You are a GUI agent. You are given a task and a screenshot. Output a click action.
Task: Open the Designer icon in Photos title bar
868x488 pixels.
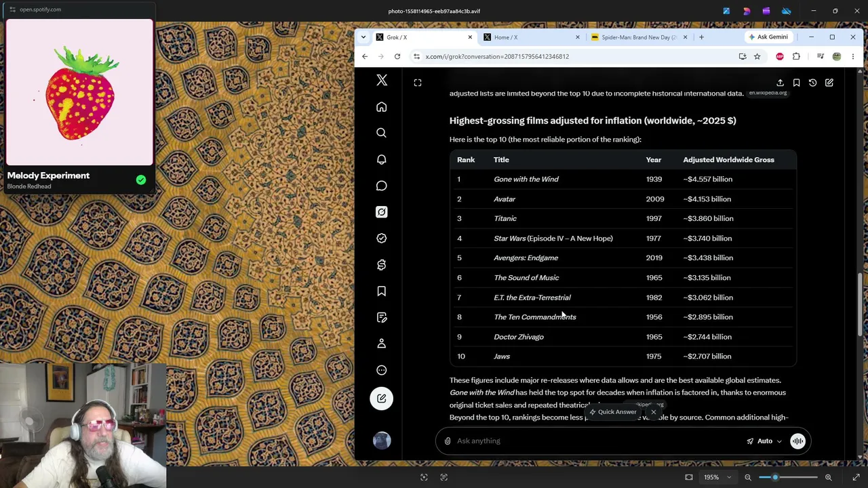coord(747,11)
